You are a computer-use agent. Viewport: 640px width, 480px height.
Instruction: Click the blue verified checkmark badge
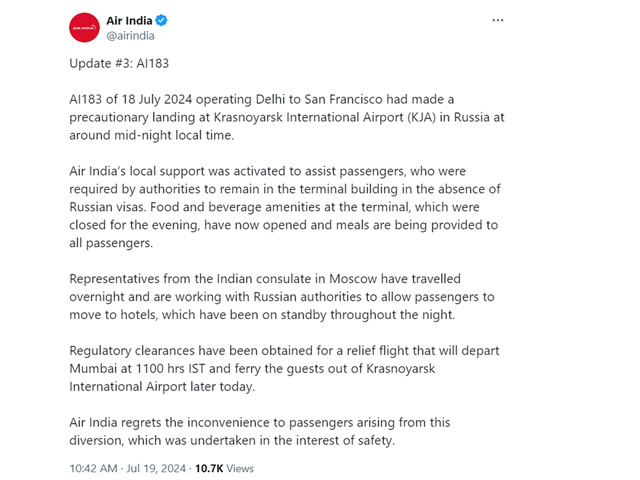[161, 20]
